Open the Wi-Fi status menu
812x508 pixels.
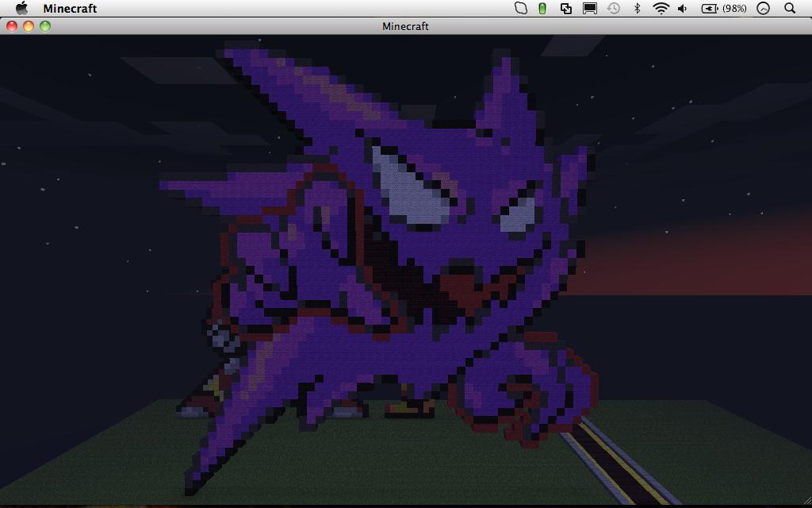click(661, 8)
